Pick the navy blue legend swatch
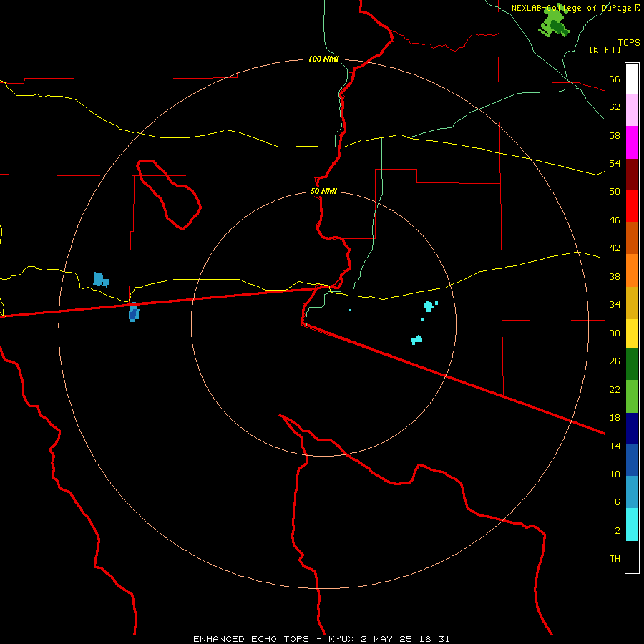The image size is (644, 644). (x=632, y=429)
